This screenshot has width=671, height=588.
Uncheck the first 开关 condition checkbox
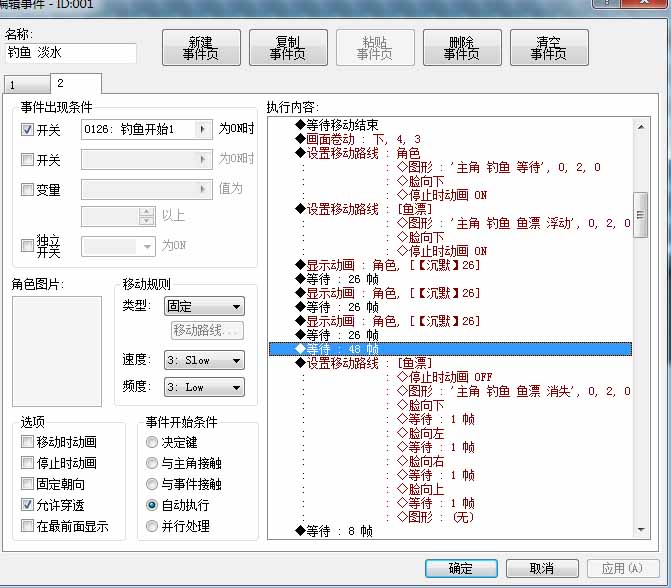point(27,130)
